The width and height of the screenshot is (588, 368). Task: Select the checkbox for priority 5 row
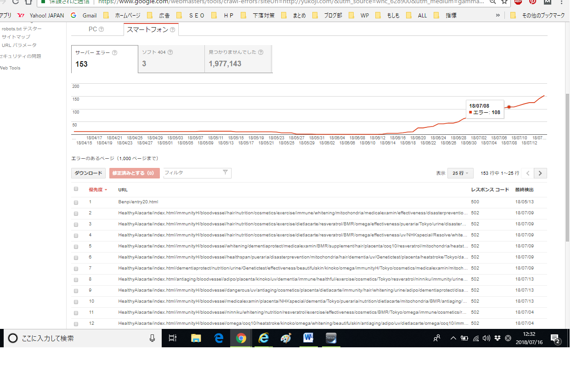[76, 246]
